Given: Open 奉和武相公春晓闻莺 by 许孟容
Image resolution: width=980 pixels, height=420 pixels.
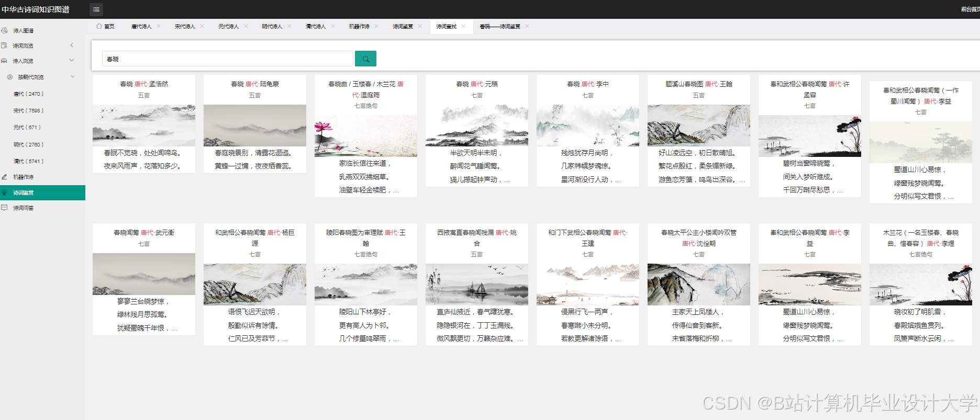Looking at the screenshot, I should [810, 89].
